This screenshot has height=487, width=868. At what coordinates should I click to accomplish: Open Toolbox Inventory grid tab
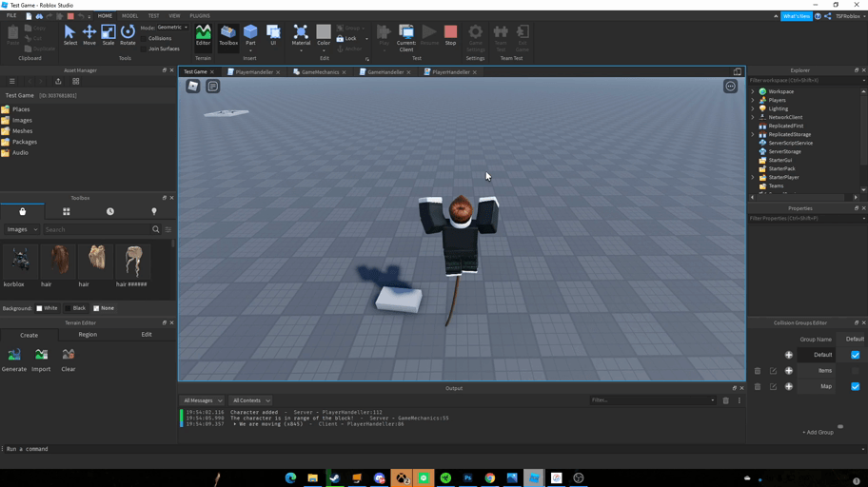click(66, 211)
